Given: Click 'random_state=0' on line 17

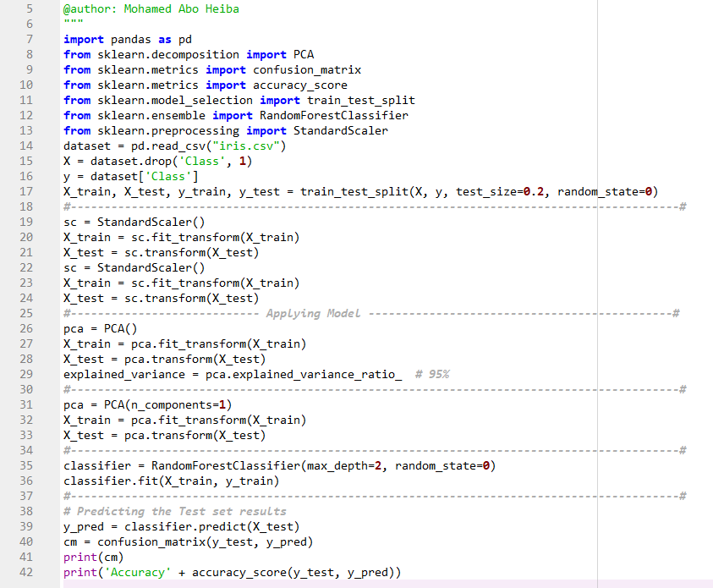Looking at the screenshot, I should pyautogui.click(x=606, y=192).
